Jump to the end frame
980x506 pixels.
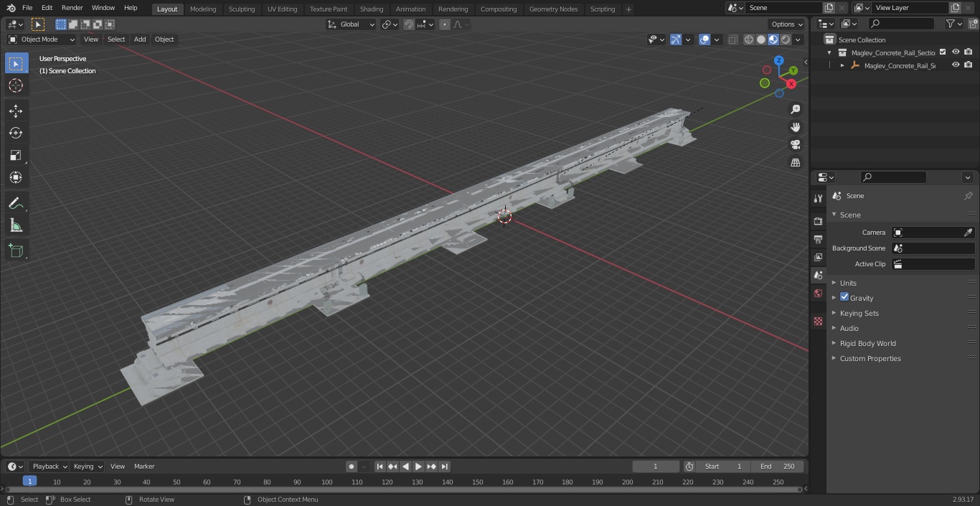(x=445, y=467)
